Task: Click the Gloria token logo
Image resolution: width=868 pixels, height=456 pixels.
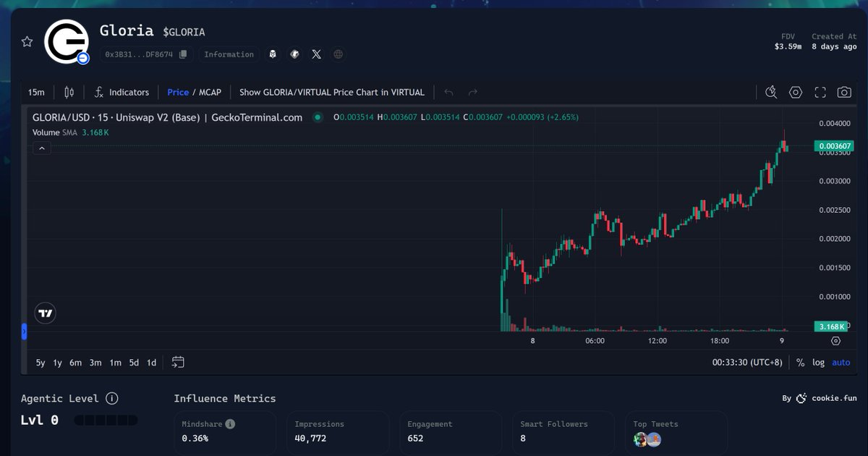Action: [67, 41]
